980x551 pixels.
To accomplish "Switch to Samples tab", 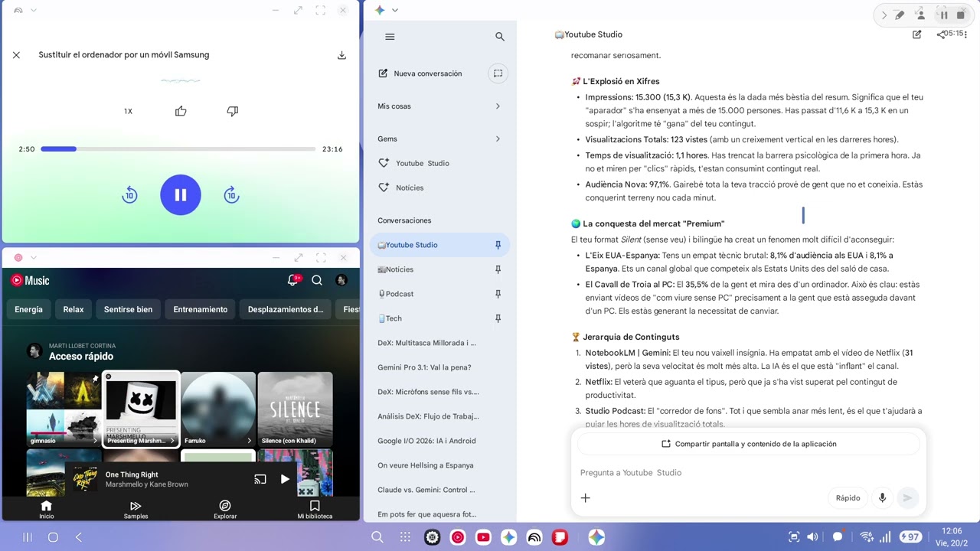I will pyautogui.click(x=136, y=510).
